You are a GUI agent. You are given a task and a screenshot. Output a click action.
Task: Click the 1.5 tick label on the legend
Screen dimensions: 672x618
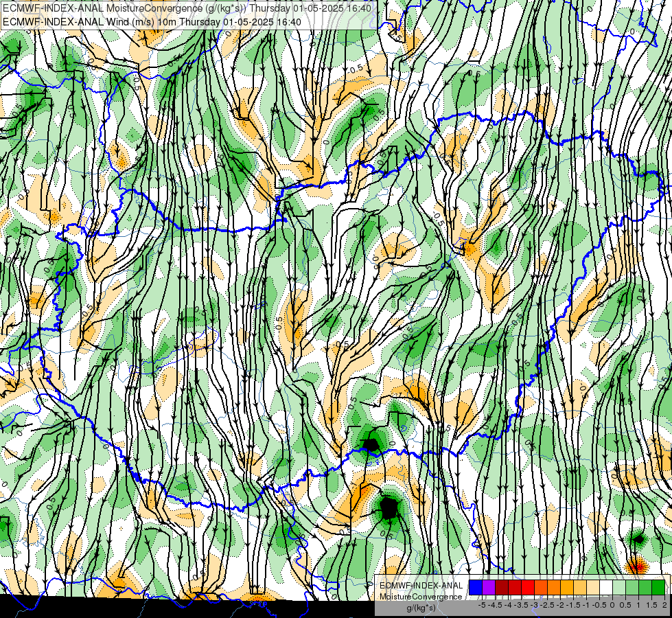click(651, 605)
